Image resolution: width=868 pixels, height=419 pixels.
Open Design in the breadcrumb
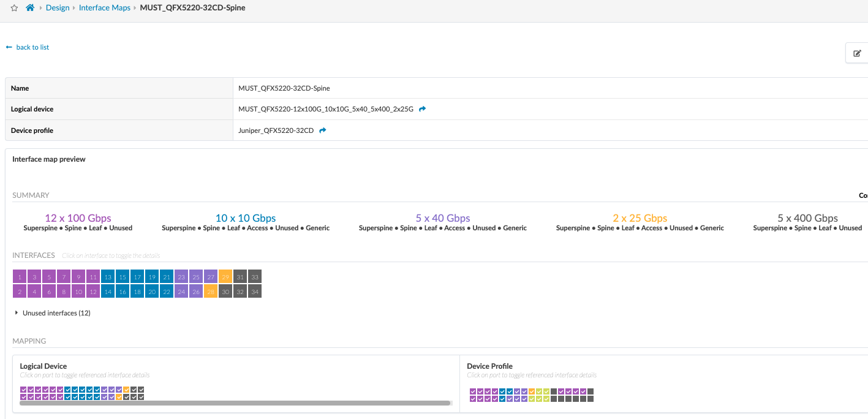(x=58, y=8)
